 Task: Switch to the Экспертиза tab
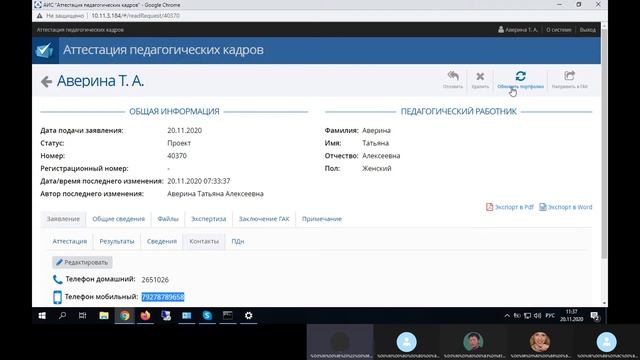click(x=209, y=219)
